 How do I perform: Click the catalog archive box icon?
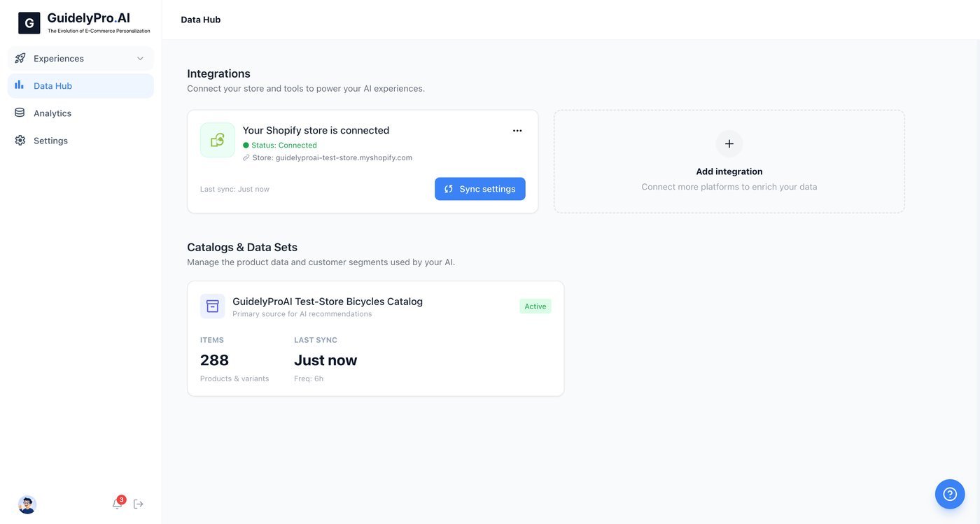pos(213,306)
